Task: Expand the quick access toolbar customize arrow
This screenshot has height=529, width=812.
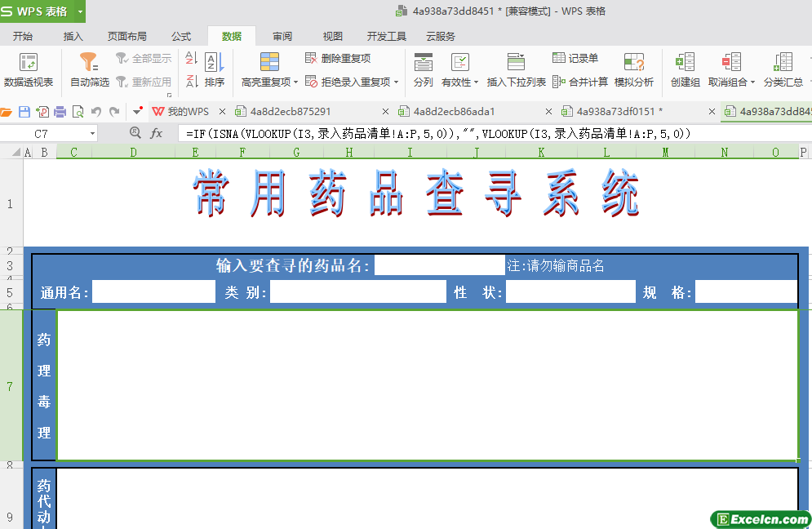Action: coord(137,111)
